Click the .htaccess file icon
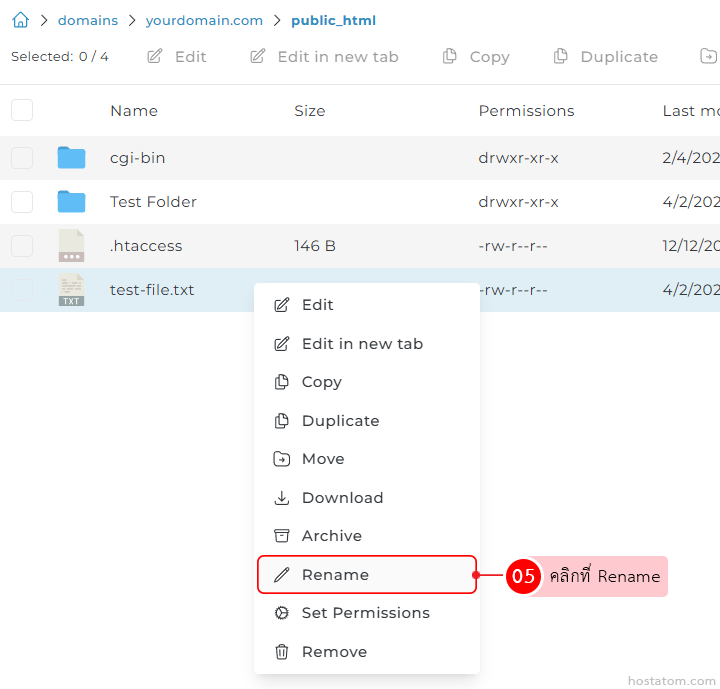720x689 pixels. click(71, 246)
